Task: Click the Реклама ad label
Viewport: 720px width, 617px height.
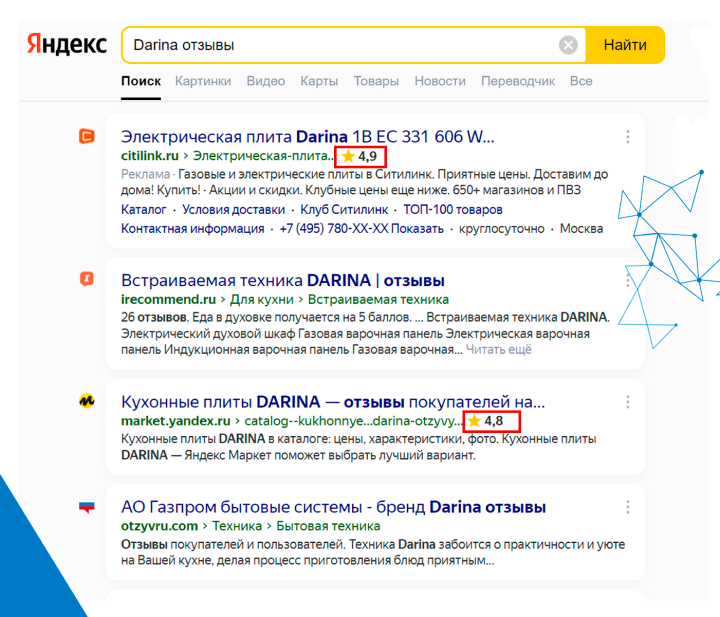Action: 146,174
